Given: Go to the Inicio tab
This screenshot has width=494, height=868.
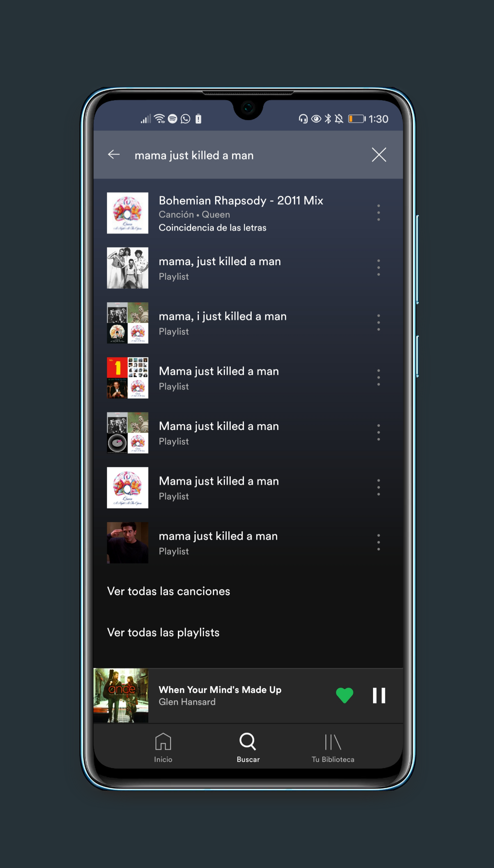Looking at the screenshot, I should [163, 748].
